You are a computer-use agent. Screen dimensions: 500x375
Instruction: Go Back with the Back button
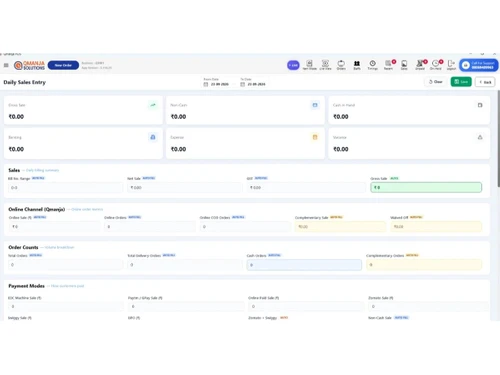(x=485, y=82)
